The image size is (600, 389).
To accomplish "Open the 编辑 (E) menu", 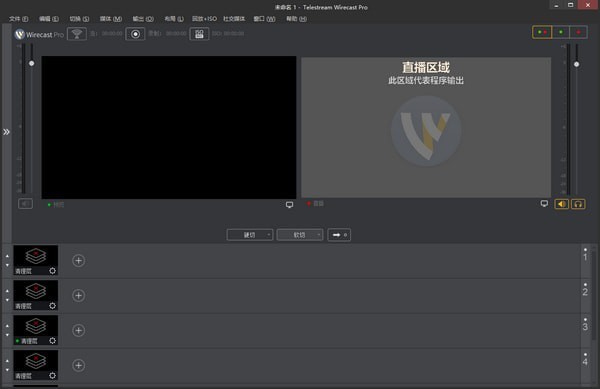I will pyautogui.click(x=49, y=19).
